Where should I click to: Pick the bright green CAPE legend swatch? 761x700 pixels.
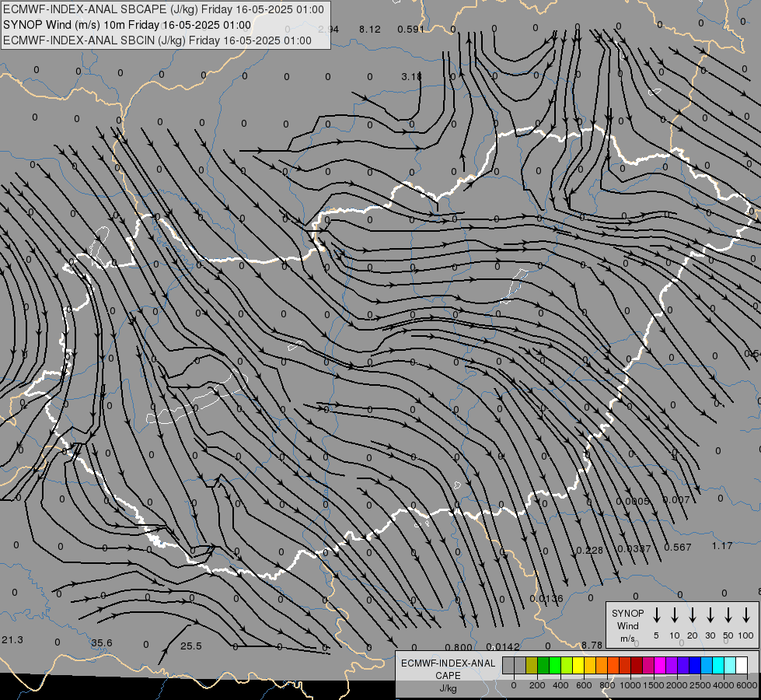point(555,666)
